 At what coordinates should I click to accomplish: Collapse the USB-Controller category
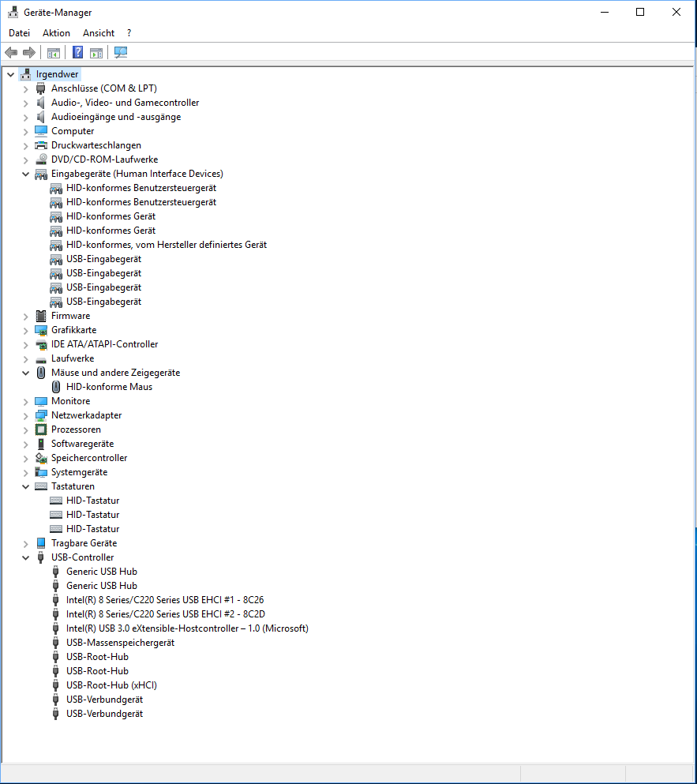click(25, 557)
